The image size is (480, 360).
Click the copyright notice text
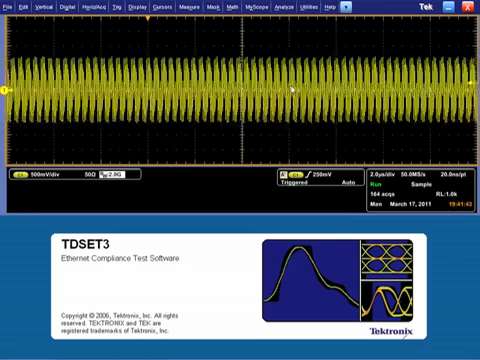pyautogui.click(x=119, y=323)
